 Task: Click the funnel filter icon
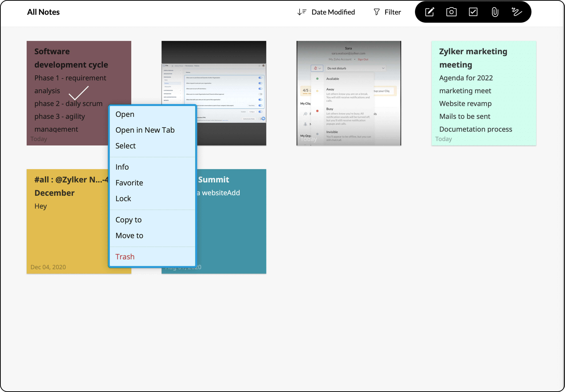(x=377, y=12)
